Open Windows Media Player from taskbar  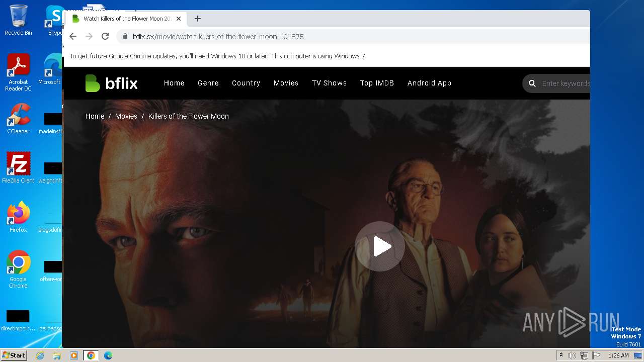74,355
